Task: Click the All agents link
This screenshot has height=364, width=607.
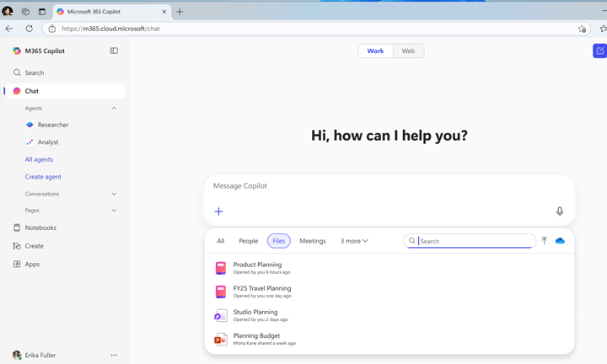Action: [x=39, y=159]
